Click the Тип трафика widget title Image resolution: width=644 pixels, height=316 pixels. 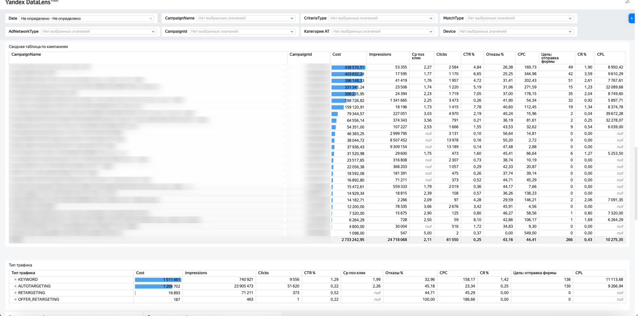point(21,265)
